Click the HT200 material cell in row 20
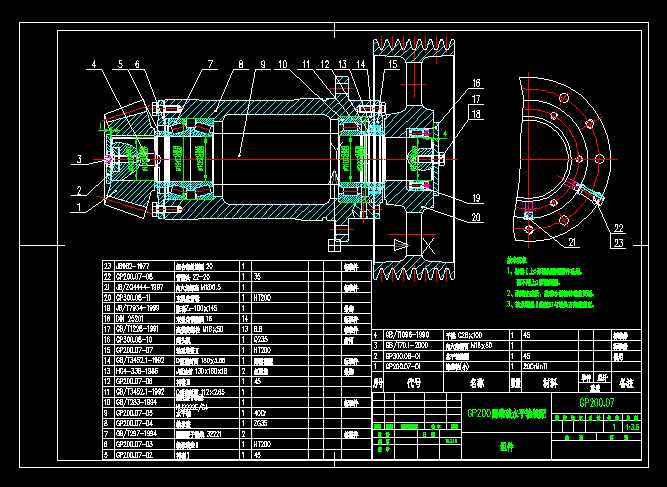Screen dimensions: 667x487 [x=262, y=298]
